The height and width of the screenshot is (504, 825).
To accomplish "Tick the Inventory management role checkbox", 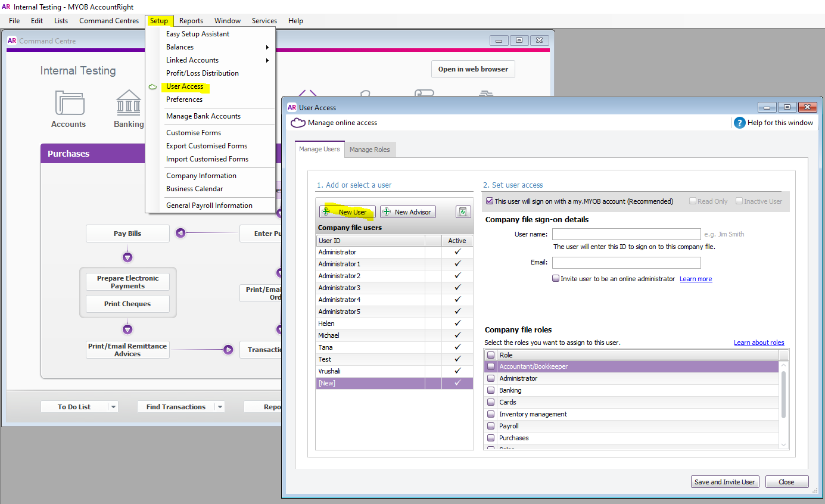I will click(x=491, y=415).
